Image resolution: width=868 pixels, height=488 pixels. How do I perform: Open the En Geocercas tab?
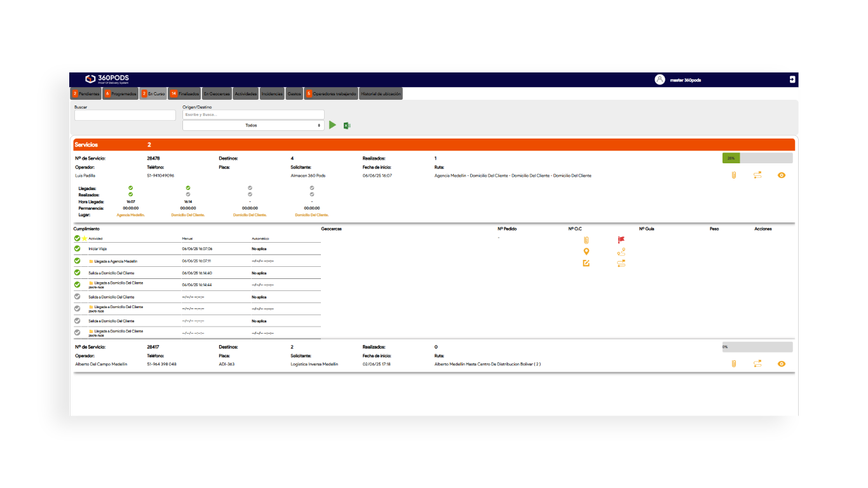click(x=217, y=93)
